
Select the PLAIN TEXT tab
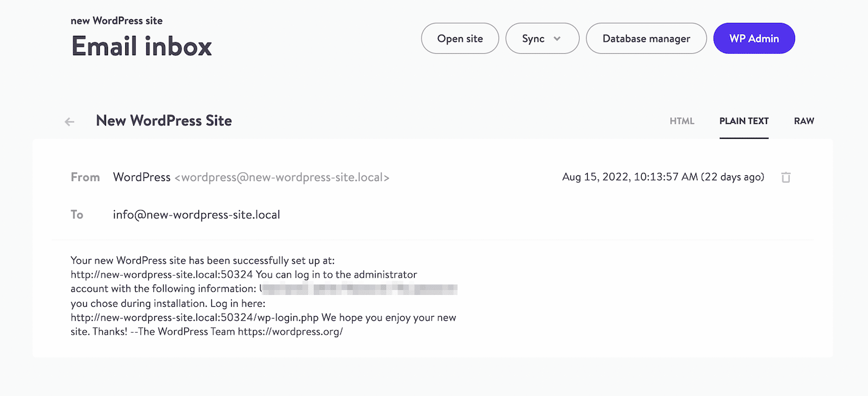coord(743,121)
